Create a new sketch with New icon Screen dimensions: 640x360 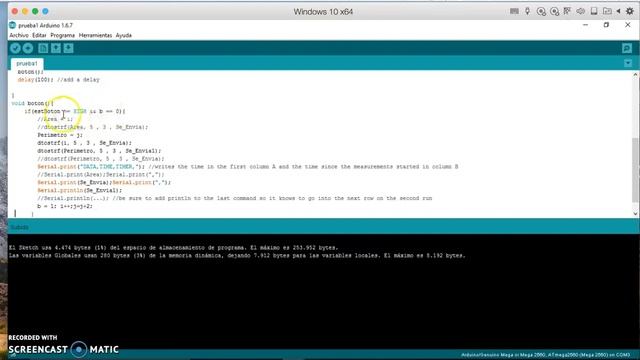pyautogui.click(x=43, y=48)
